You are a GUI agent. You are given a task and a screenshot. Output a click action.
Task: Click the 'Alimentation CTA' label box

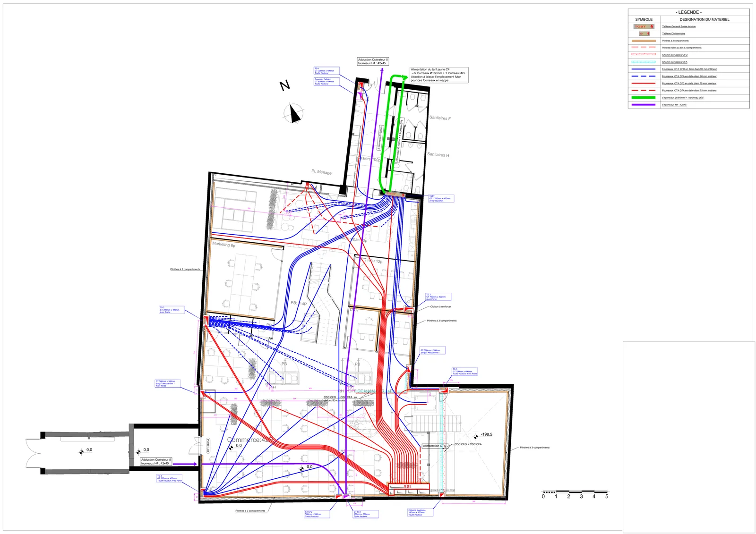tap(434, 446)
